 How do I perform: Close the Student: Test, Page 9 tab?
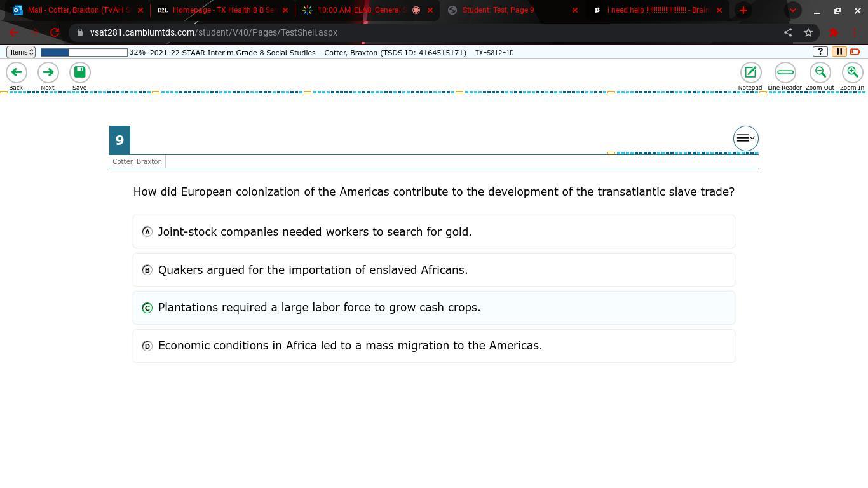(x=575, y=10)
